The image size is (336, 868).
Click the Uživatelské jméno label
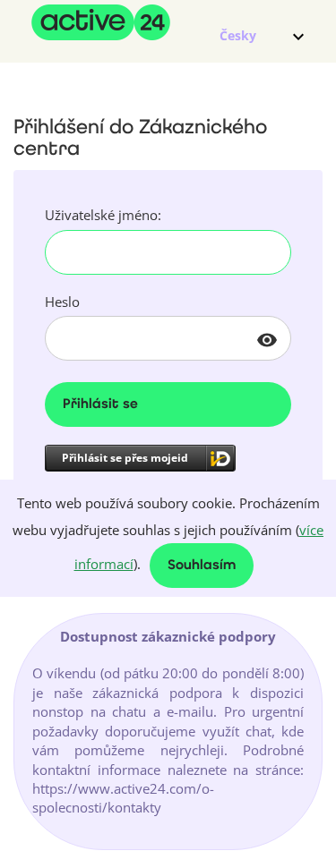tap(103, 216)
